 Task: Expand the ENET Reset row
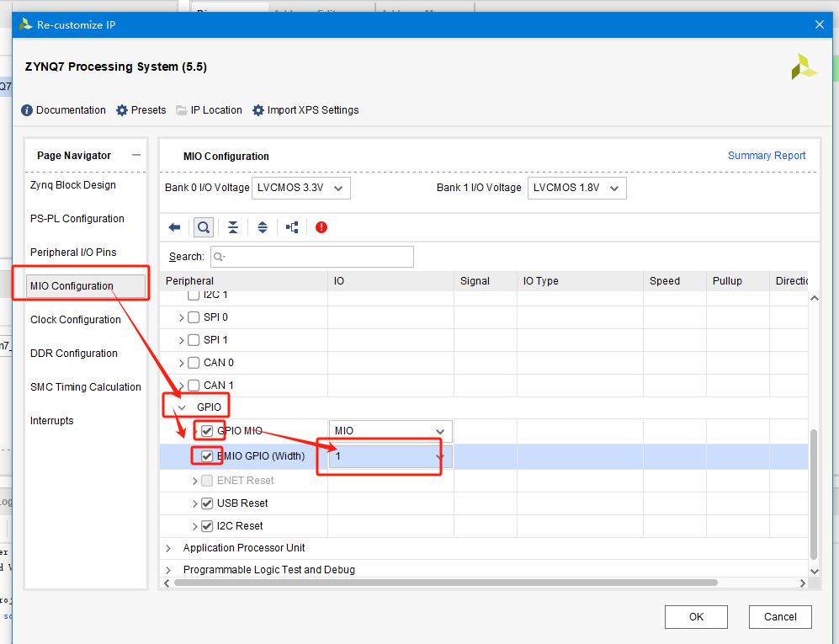[x=194, y=481]
